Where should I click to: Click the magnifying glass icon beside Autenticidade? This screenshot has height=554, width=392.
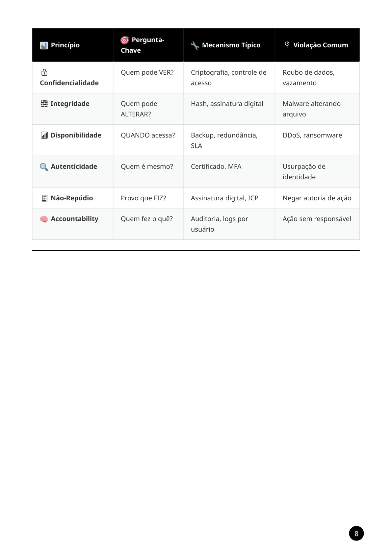coord(44,167)
